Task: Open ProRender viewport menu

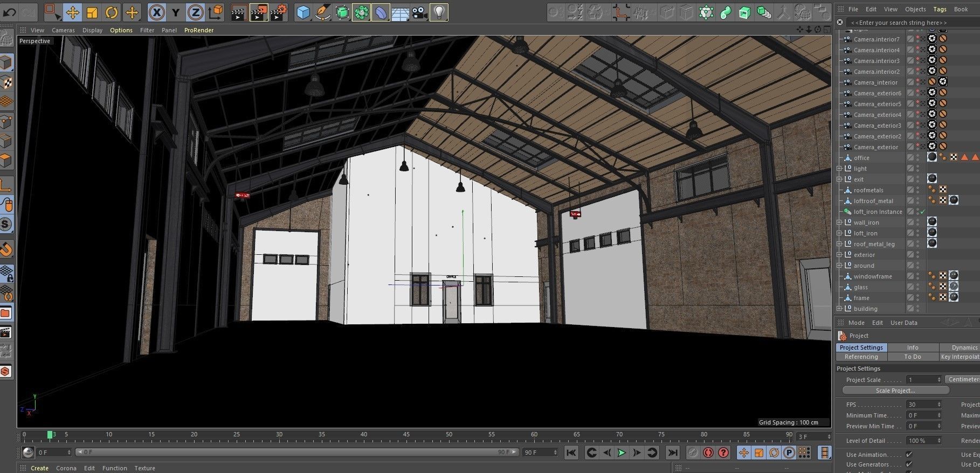Action: tap(199, 30)
